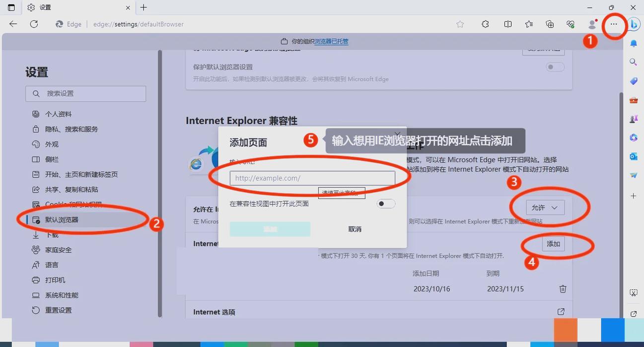Image resolution: width=644 pixels, height=347 pixels.
Task: Open the Edge dropdown in address bar
Action: click(x=68, y=24)
